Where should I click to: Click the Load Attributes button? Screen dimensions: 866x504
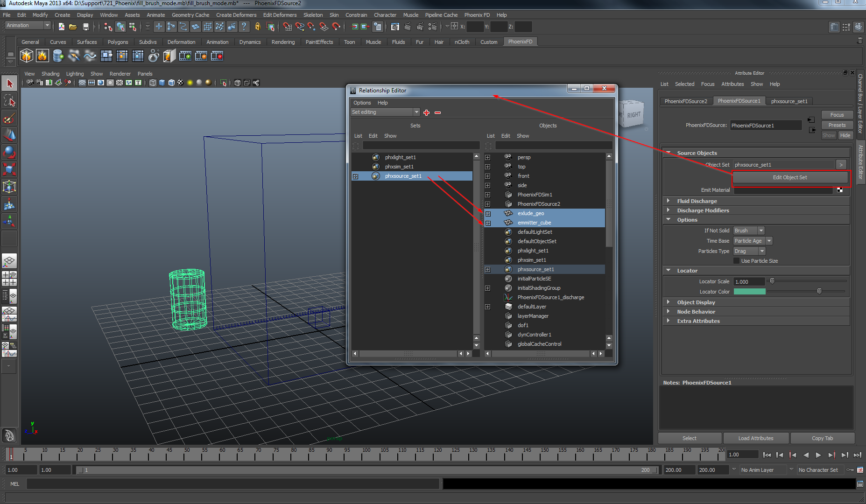[x=756, y=438]
